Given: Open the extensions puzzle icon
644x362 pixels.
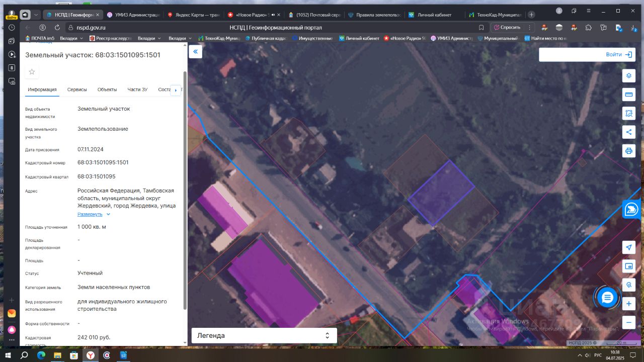Looking at the screenshot, I should 588,28.
